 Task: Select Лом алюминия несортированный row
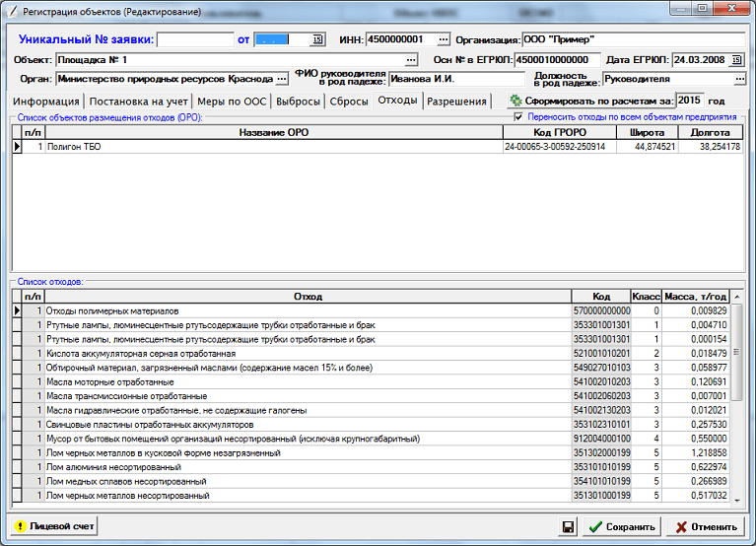point(371,467)
